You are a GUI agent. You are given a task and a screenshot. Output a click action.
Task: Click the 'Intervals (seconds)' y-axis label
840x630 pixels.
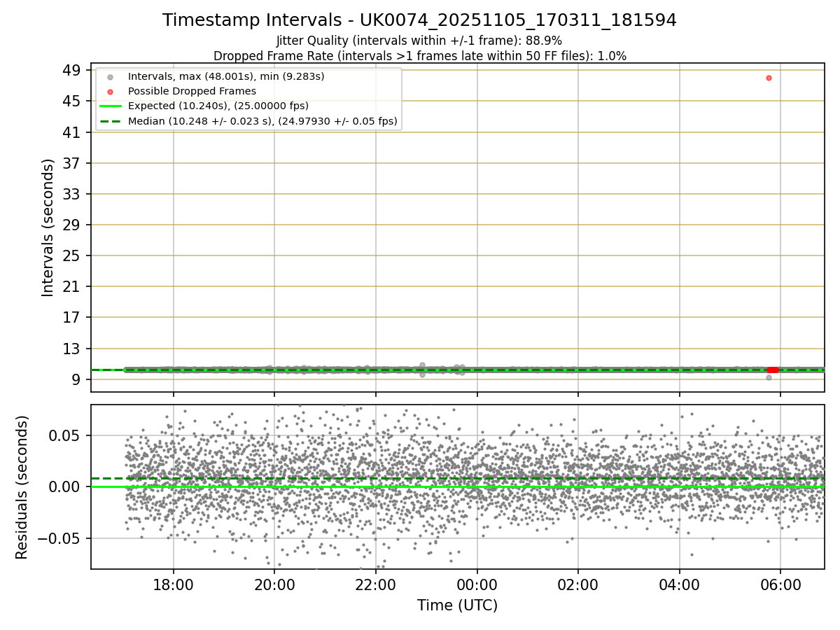[48, 227]
